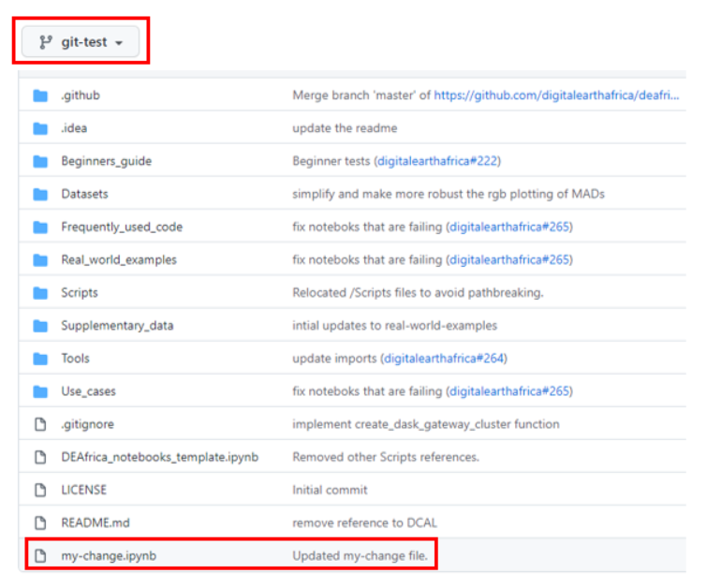This screenshot has height=588, width=707.
Task: Open the Beginners_guide folder
Action: [x=106, y=161]
